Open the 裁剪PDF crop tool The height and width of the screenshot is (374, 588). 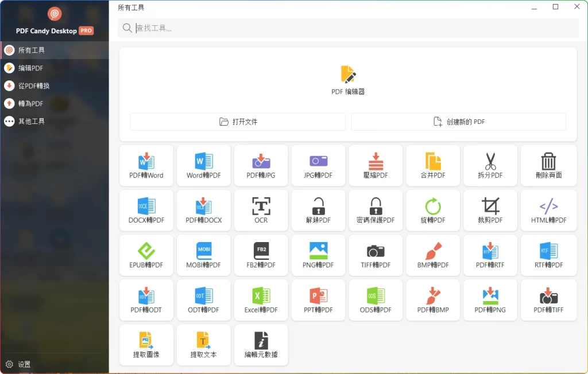click(x=490, y=210)
